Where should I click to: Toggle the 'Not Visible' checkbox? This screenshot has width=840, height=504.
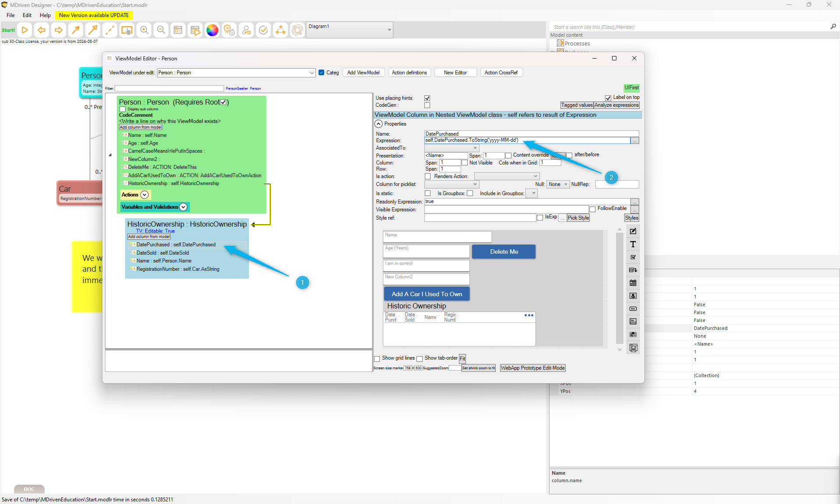[465, 163]
